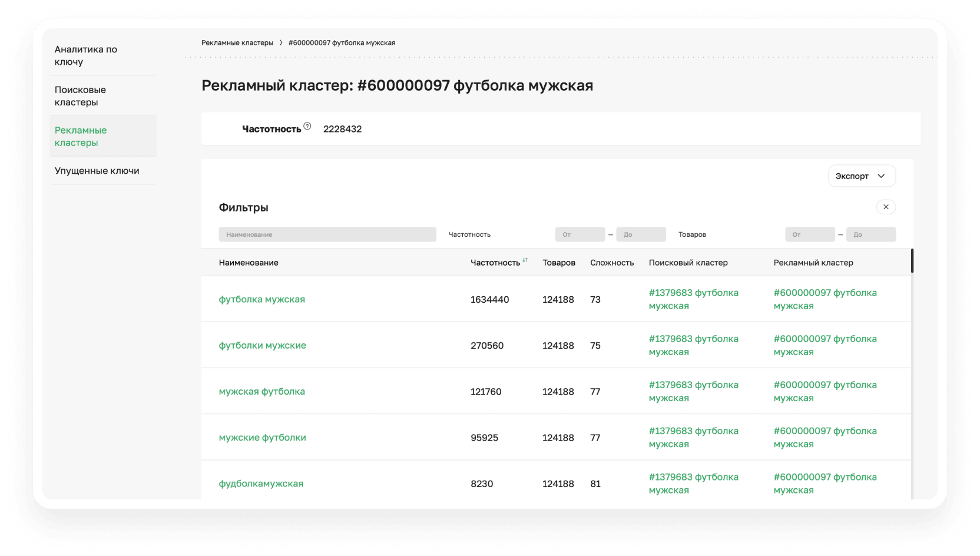Open Упущенные ключи menu item
Screen dimensions: 980x556
pyautogui.click(x=97, y=171)
